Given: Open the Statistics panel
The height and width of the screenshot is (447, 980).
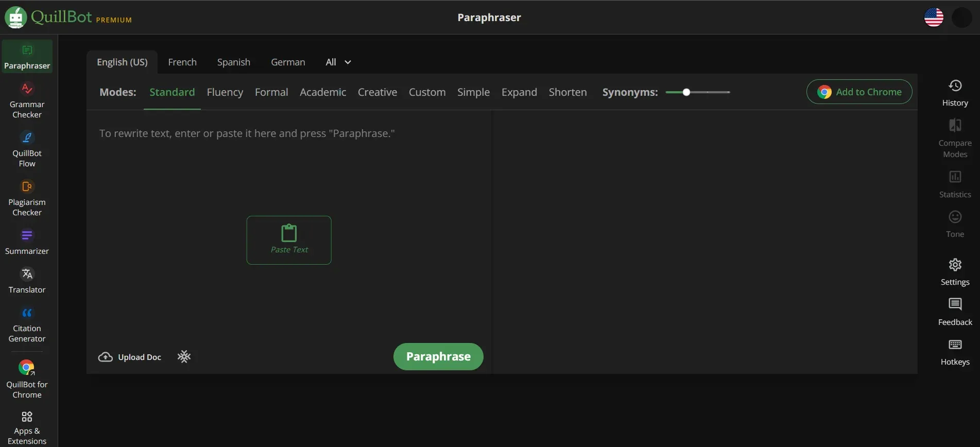Looking at the screenshot, I should coord(955,184).
